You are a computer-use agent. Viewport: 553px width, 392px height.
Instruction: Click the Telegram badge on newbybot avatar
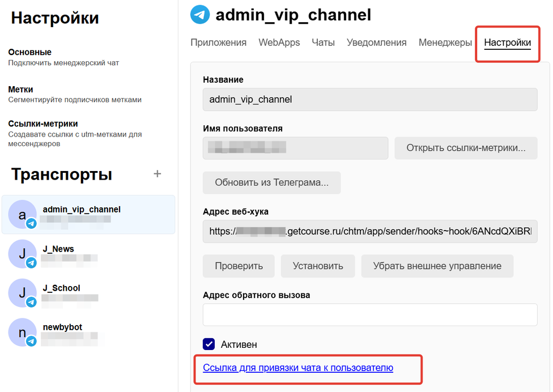coord(31,341)
